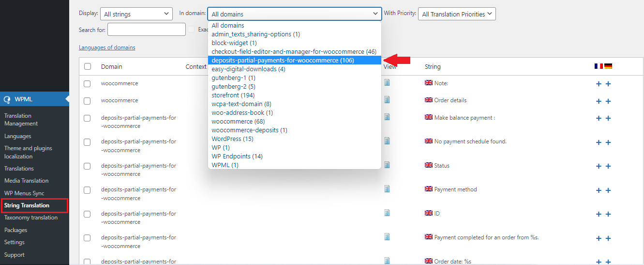Select the Status string row checkbox

tap(87, 166)
